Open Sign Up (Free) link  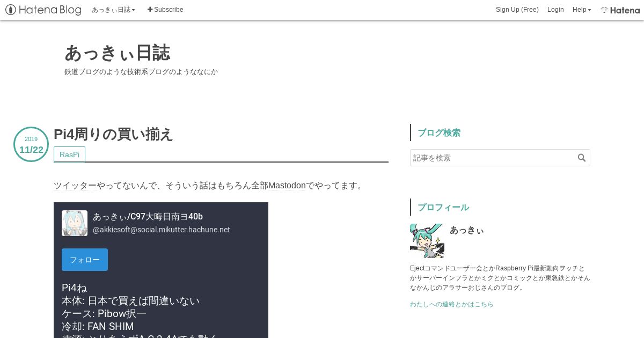point(517,10)
